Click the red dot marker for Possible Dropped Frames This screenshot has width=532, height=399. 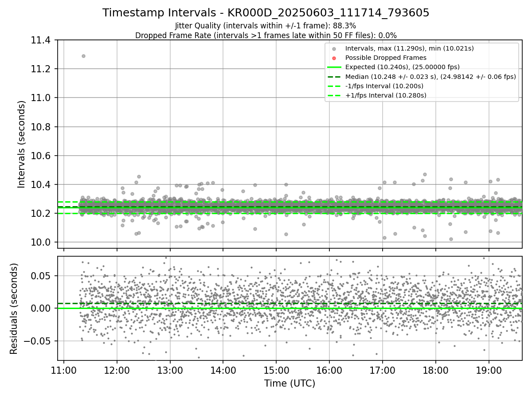(334, 58)
